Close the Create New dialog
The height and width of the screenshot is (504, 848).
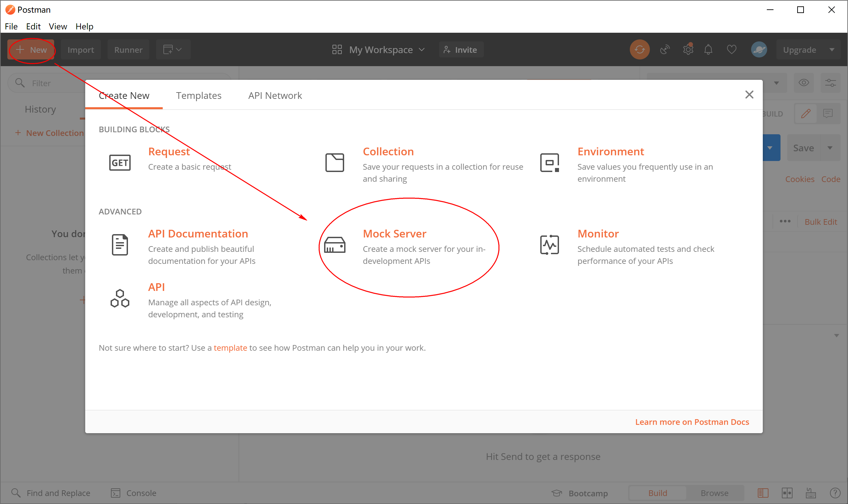749,95
